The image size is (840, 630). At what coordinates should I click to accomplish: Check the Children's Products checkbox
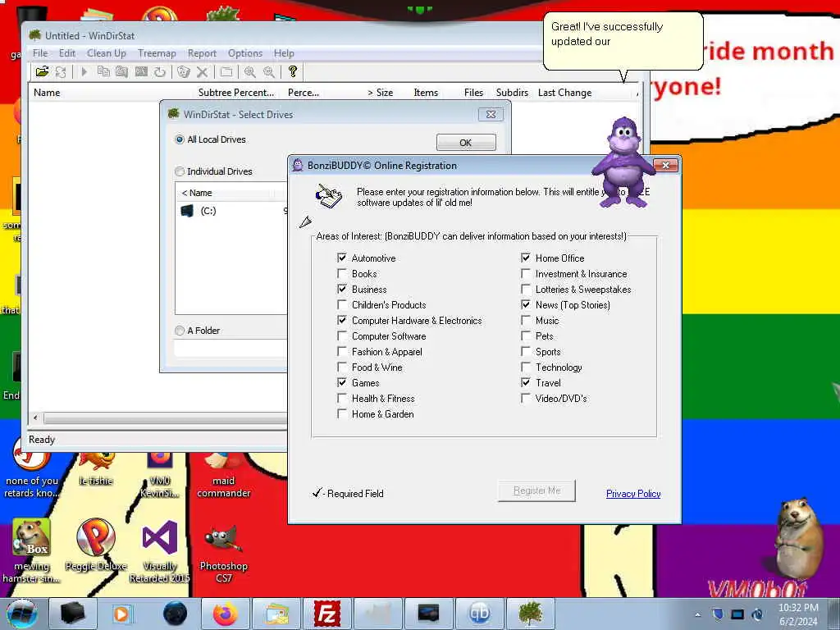(342, 304)
